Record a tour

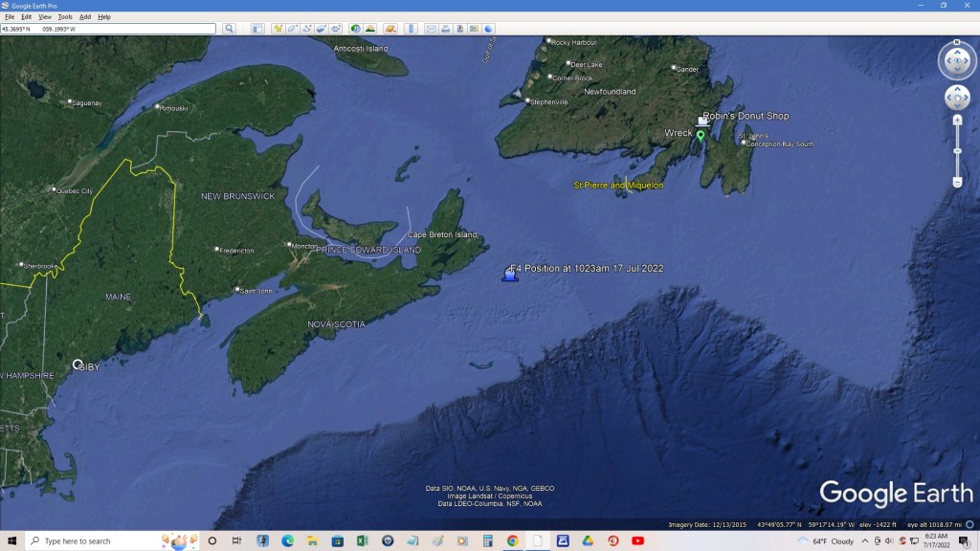335,29
